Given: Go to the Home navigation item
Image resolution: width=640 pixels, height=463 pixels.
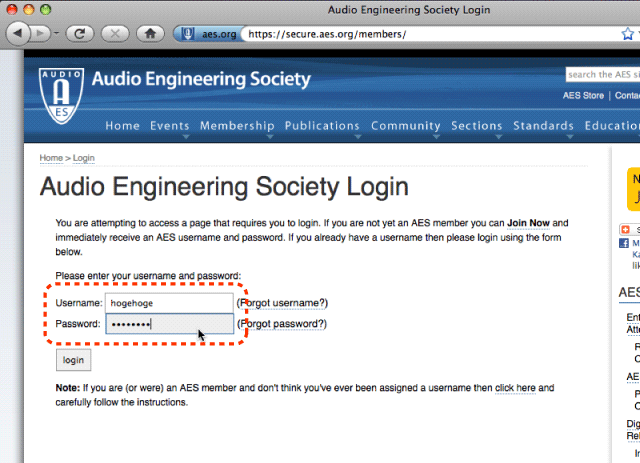Looking at the screenshot, I should pyautogui.click(x=122, y=126).
